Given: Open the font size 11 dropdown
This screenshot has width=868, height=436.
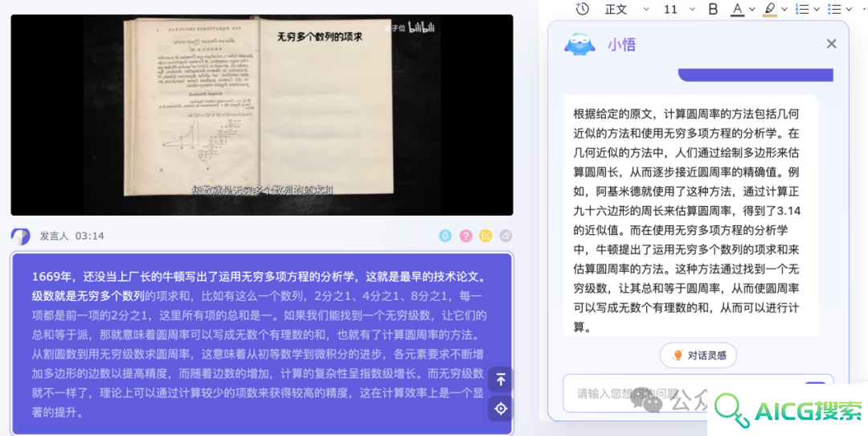Looking at the screenshot, I should [679, 9].
